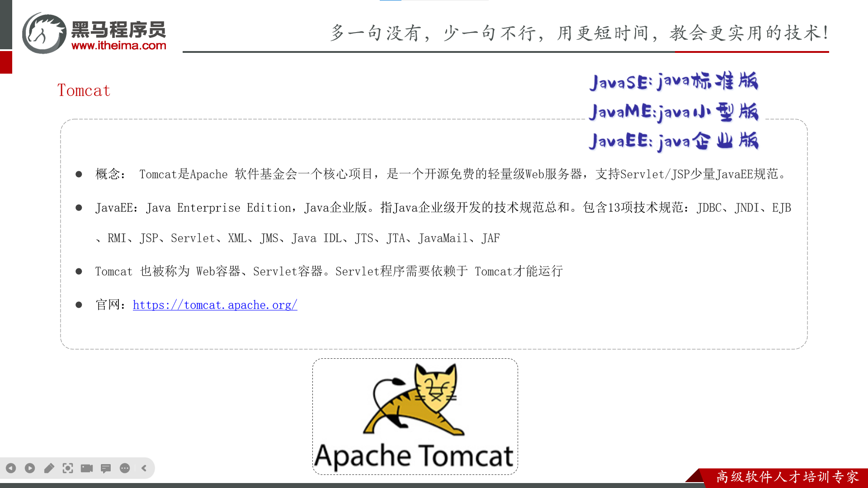
Task: Open more slideshow options (three dots)
Action: [x=125, y=468]
